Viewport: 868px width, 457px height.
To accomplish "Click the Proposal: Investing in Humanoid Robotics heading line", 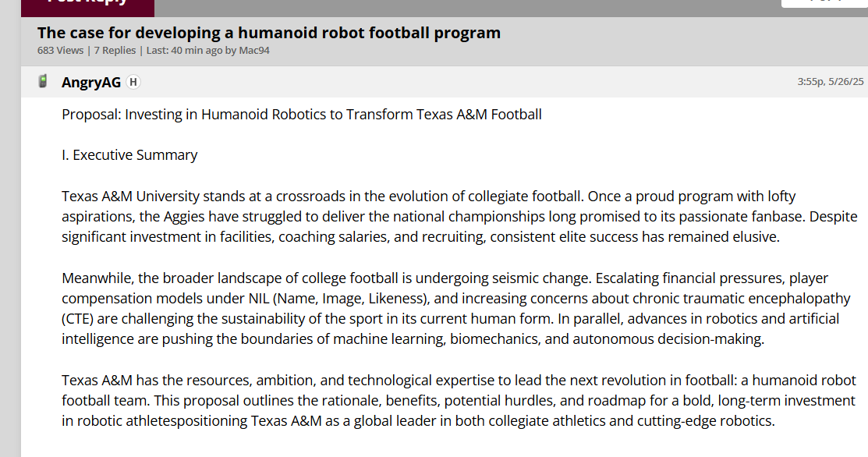I will (302, 115).
